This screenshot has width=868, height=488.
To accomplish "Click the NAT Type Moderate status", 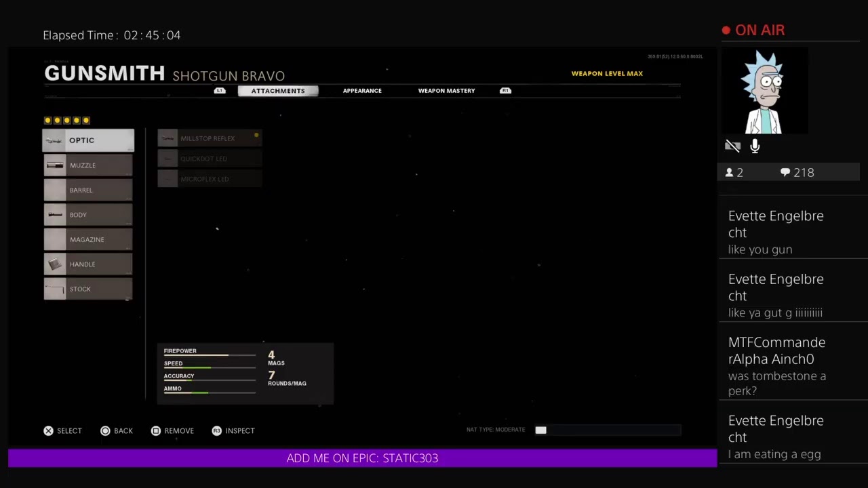I will (496, 430).
